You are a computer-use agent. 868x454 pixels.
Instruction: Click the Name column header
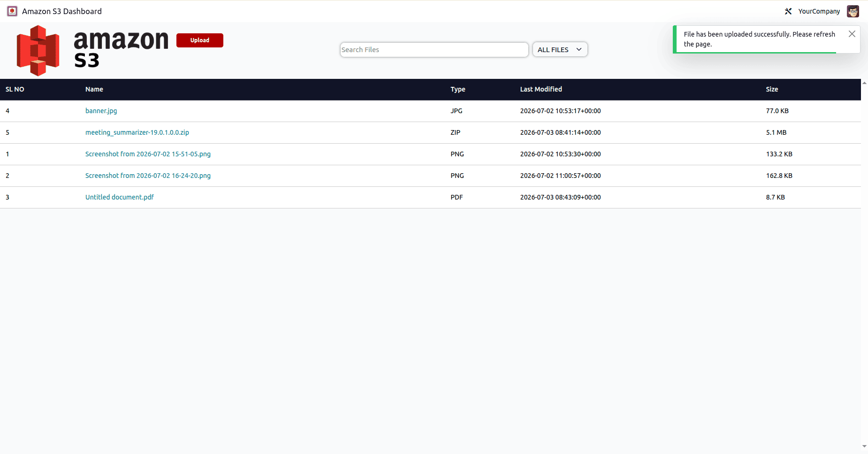point(94,89)
